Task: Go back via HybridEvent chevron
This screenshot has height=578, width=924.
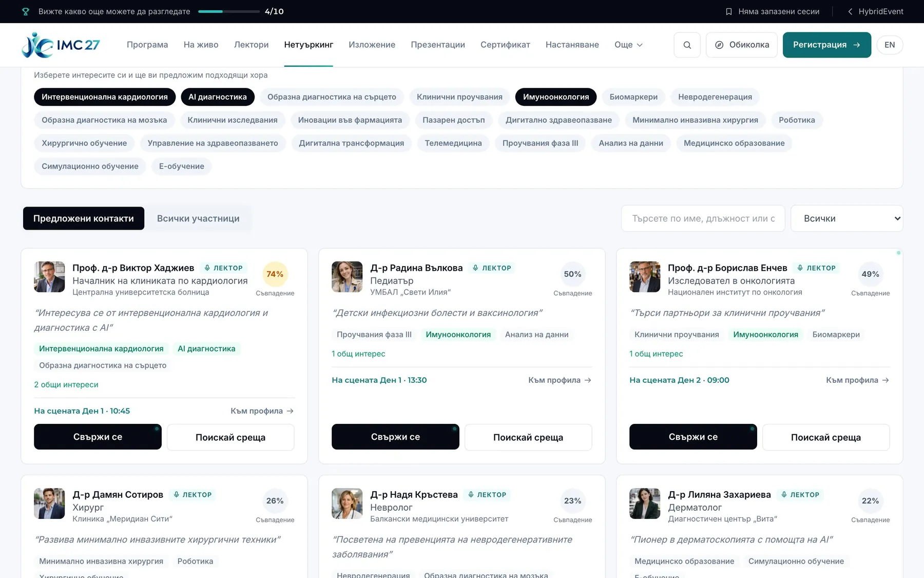Action: (x=850, y=11)
